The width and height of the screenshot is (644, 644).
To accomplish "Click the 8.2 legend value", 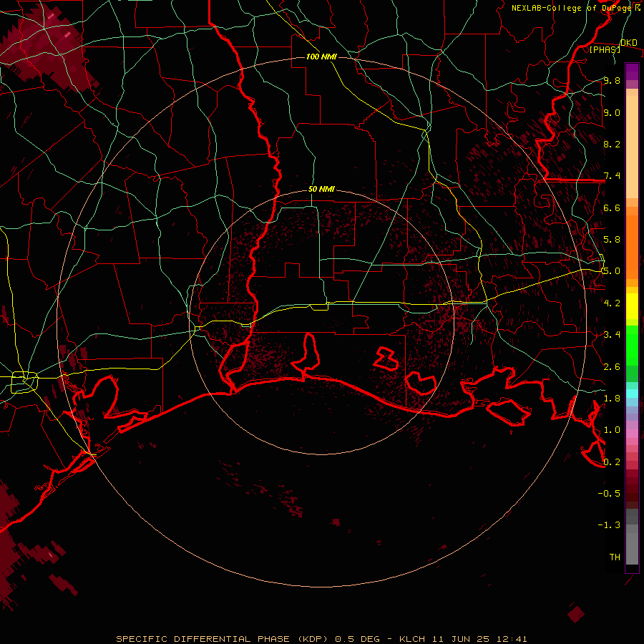I will 612,144.
